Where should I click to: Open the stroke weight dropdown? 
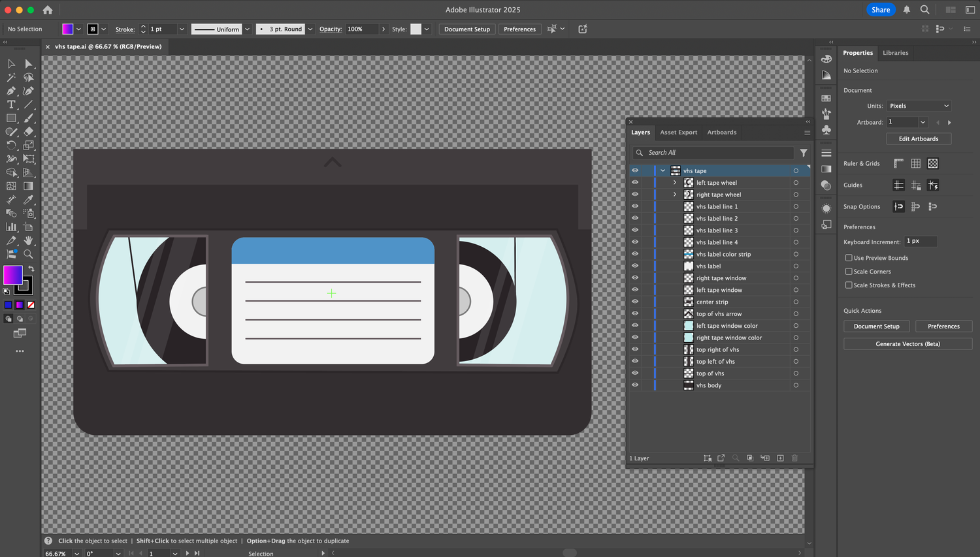(x=182, y=29)
